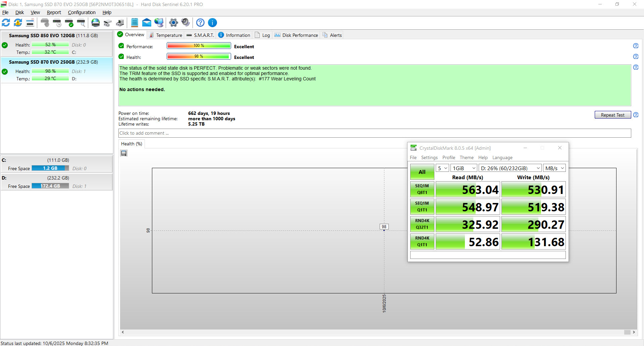Click the disk with green checkmark icon

69,23
